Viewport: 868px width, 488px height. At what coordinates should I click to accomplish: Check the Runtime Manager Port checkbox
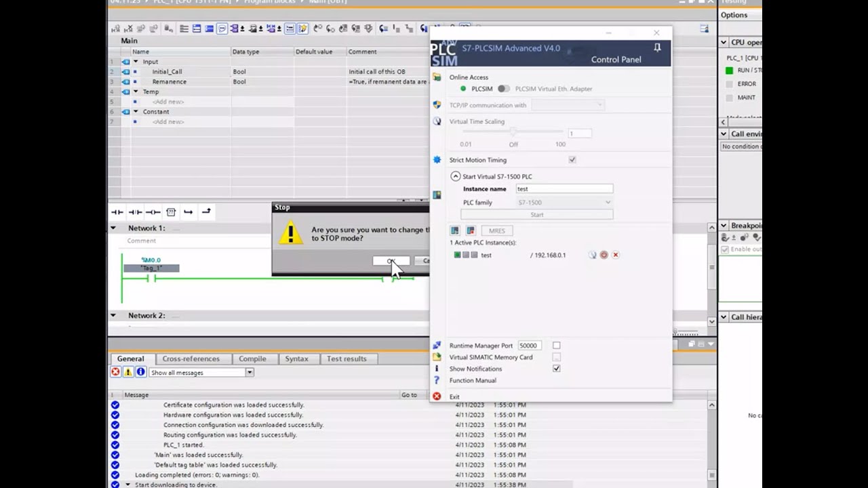pyautogui.click(x=557, y=346)
